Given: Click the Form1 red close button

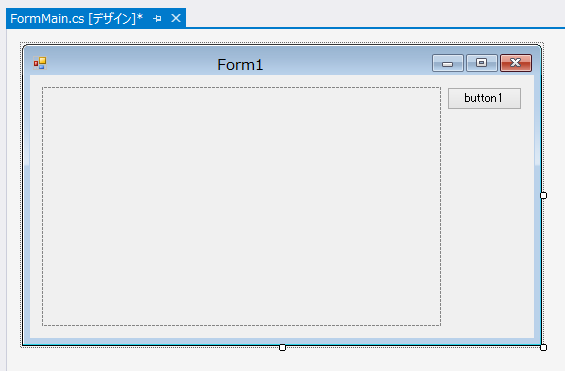Looking at the screenshot, I should 516,63.
